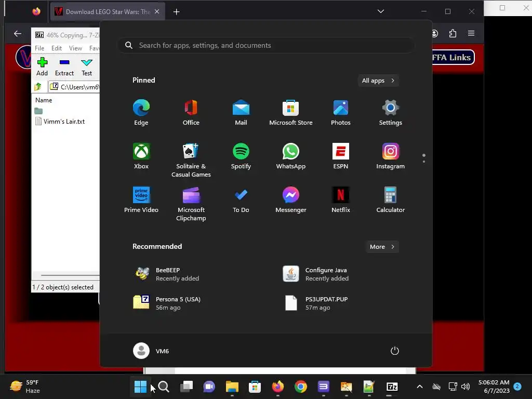Switch to 7-Zip on the taskbar
Image resolution: width=532 pixels, height=399 pixels.
click(x=392, y=387)
